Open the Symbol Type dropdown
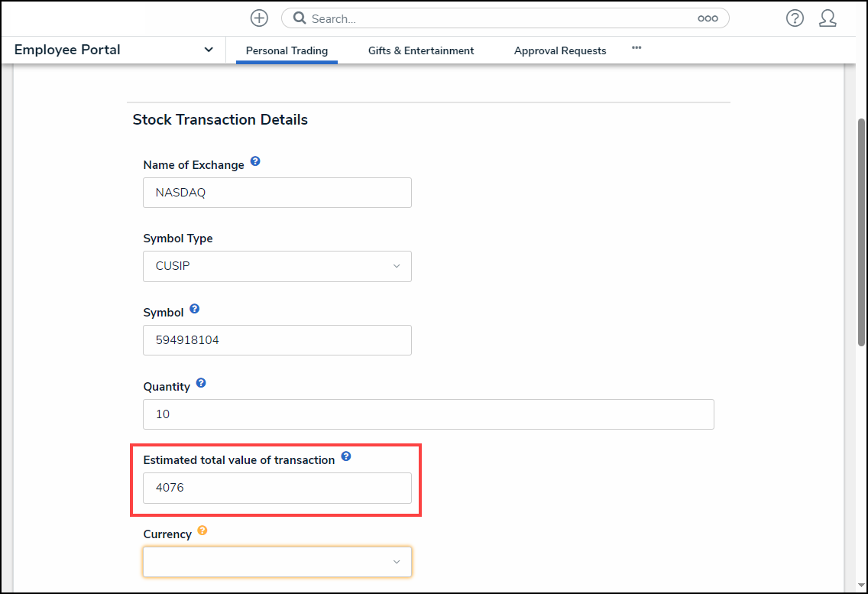868x594 pixels. coord(397,266)
